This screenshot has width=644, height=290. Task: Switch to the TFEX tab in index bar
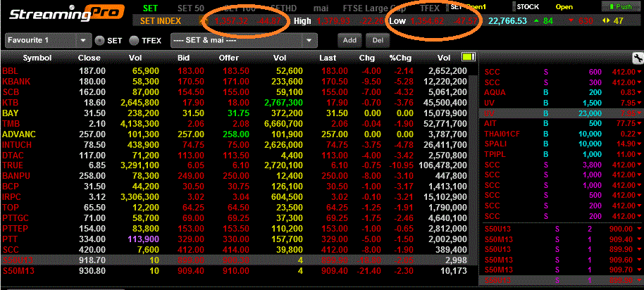(x=430, y=8)
